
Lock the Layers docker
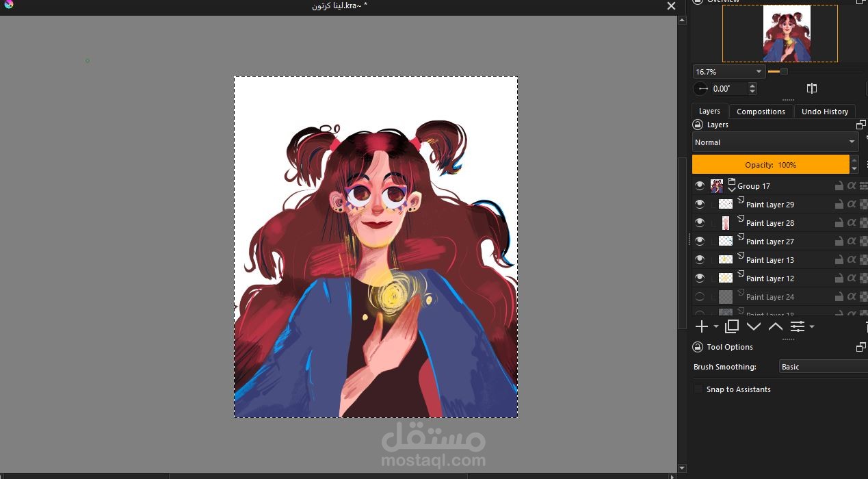point(698,125)
